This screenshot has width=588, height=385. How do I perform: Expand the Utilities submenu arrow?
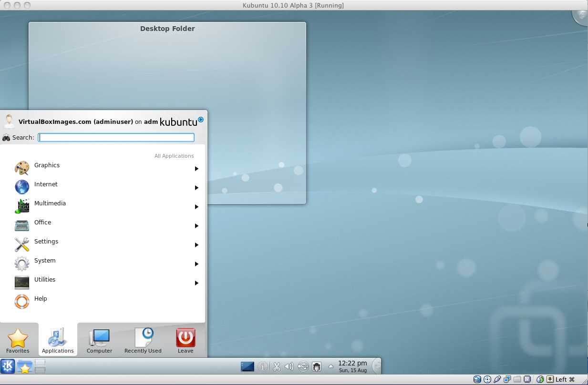coord(196,283)
